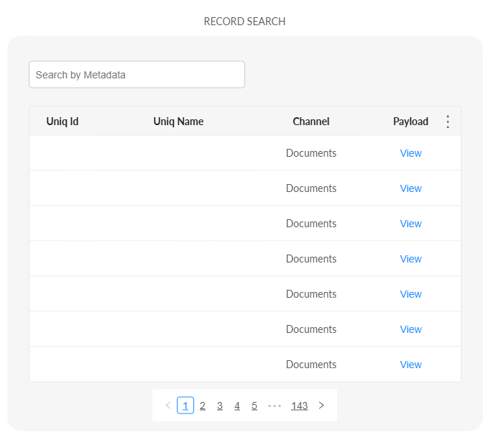Select page 4 in pagination

click(237, 406)
